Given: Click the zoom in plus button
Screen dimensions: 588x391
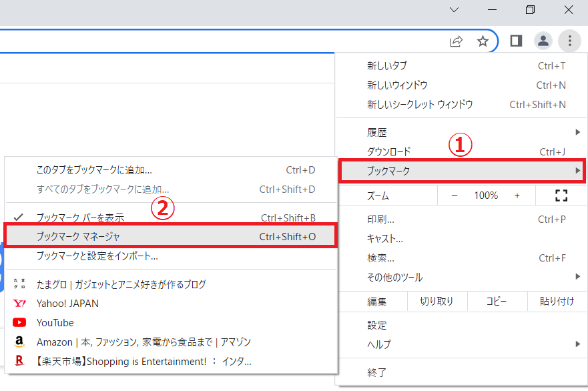Looking at the screenshot, I should (x=517, y=195).
